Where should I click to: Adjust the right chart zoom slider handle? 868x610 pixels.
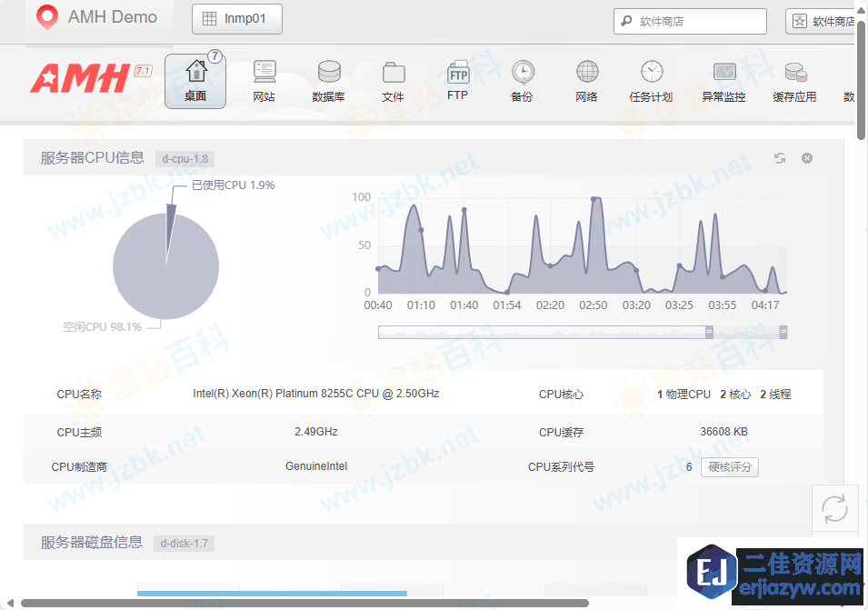pos(783,332)
